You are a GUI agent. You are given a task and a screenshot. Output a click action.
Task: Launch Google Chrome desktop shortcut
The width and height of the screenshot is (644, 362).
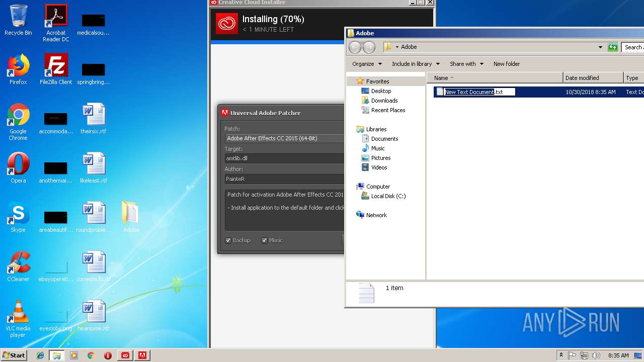[18, 122]
